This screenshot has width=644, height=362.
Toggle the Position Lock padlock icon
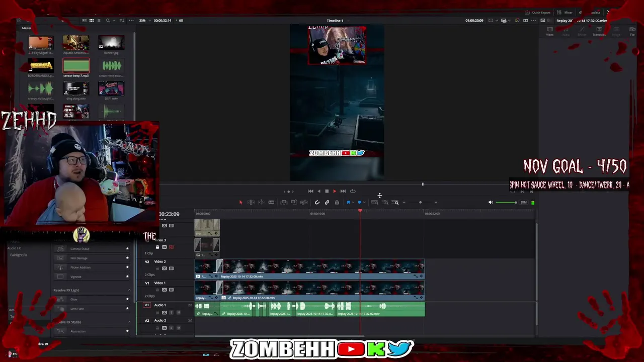coord(337,202)
